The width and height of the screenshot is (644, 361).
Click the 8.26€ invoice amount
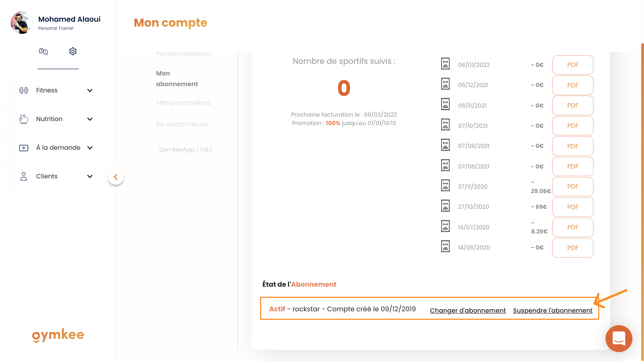pyautogui.click(x=539, y=227)
